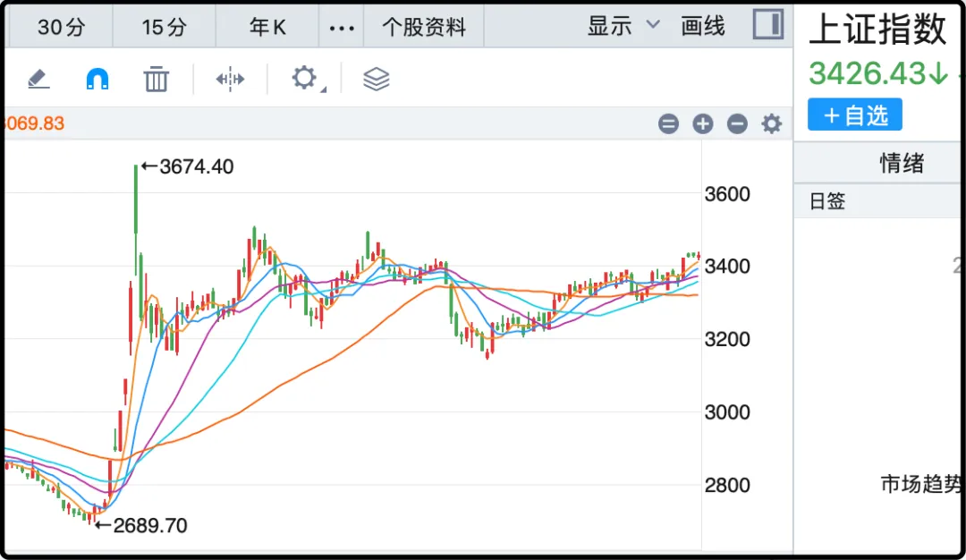Toggle the side panel layout icon
Screen dimensions: 966x560
click(x=767, y=25)
